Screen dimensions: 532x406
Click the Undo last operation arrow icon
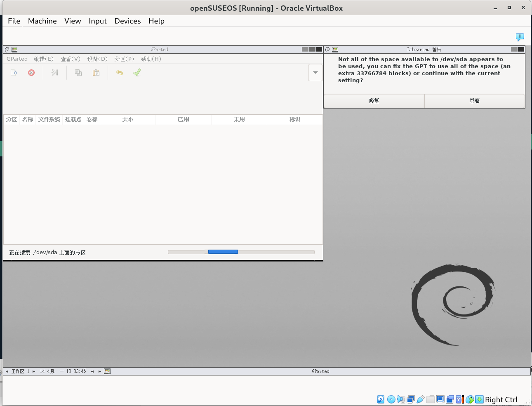pos(120,73)
